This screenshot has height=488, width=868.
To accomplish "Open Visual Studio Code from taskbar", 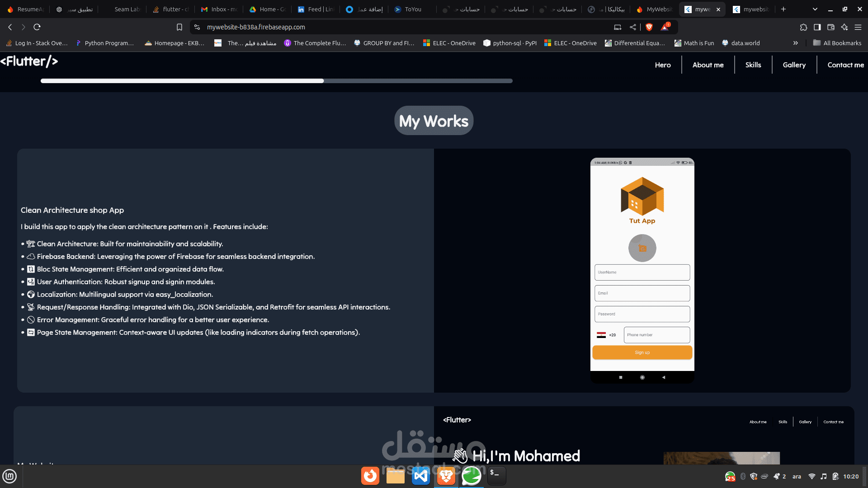I will [420, 476].
